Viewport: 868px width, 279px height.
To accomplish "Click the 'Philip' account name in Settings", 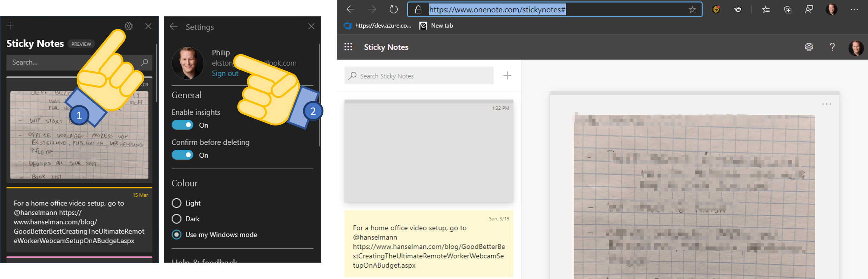I will click(x=221, y=53).
